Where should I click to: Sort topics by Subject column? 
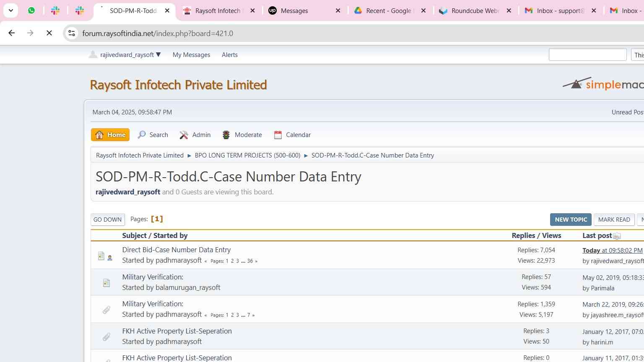tap(134, 235)
